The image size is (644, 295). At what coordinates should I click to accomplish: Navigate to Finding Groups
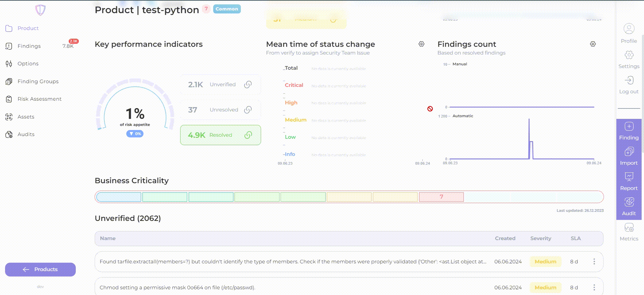coord(38,81)
